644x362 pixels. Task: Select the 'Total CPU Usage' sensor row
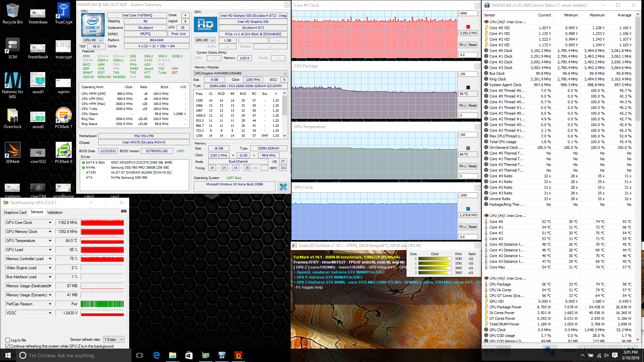[x=558, y=142]
